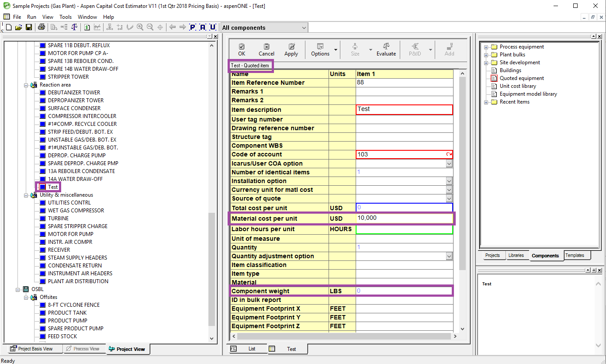Click the Apply icon in form toolbar
Image resolution: width=606 pixels, height=364 pixels.
tap(291, 49)
